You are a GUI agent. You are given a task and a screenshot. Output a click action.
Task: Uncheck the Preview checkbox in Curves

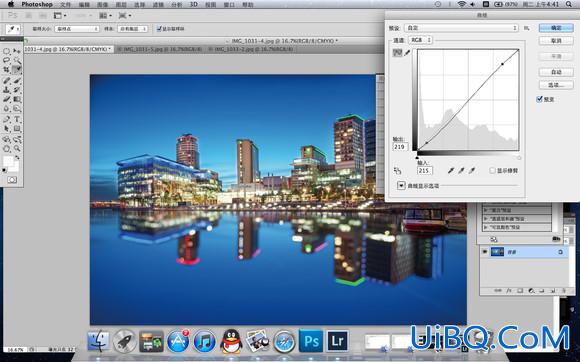[539, 99]
